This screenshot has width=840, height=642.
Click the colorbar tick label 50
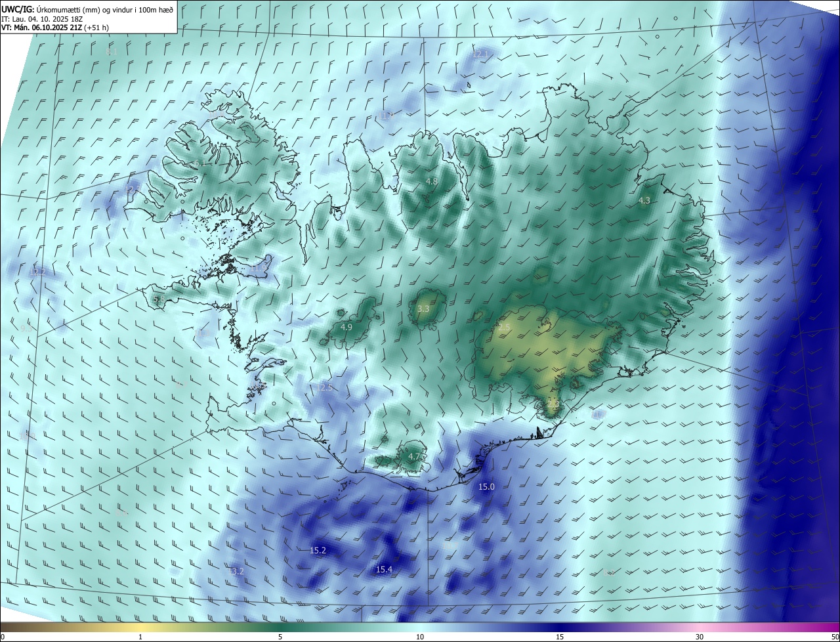(x=834, y=637)
